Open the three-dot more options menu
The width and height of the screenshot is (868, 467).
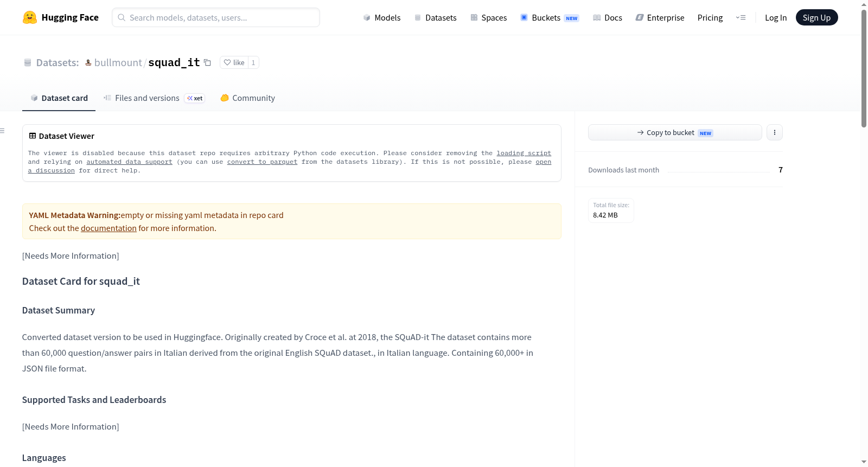click(x=775, y=132)
